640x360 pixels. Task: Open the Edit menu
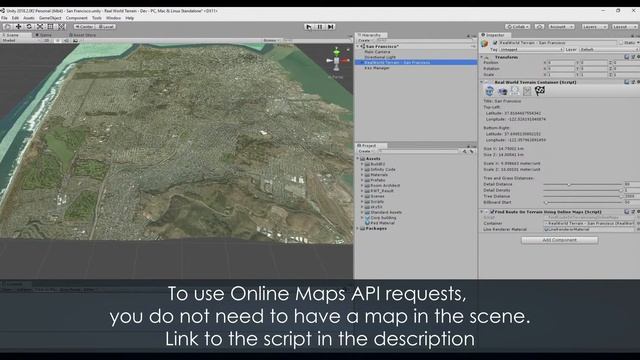pos(15,18)
